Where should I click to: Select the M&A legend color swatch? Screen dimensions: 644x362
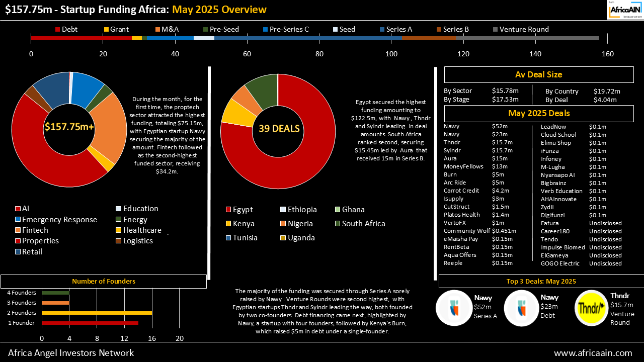(157, 29)
